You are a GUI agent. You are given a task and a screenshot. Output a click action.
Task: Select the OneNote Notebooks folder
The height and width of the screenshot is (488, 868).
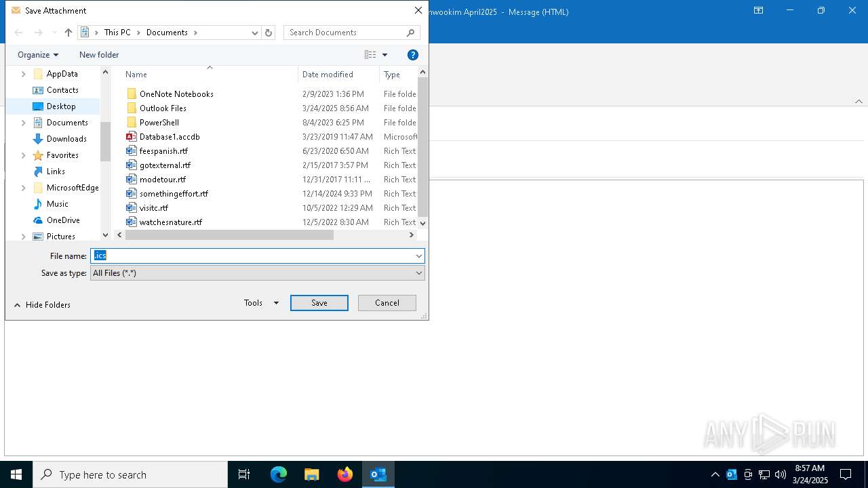pyautogui.click(x=176, y=94)
